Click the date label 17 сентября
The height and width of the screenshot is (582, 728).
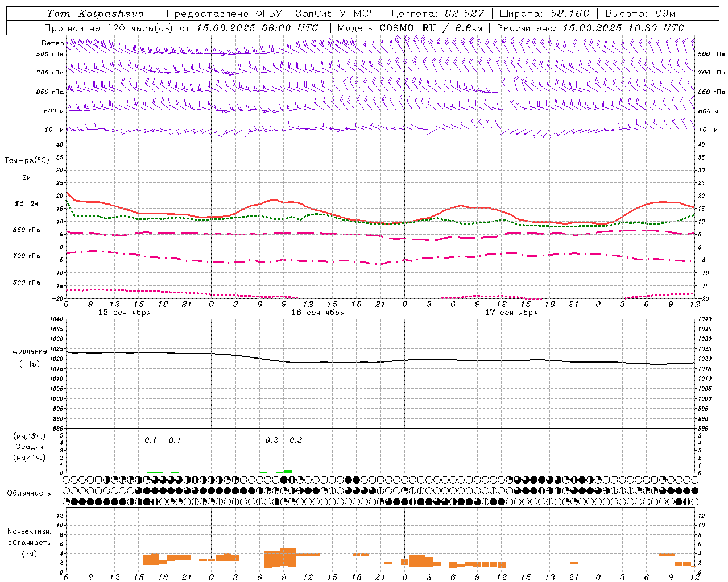point(511,313)
